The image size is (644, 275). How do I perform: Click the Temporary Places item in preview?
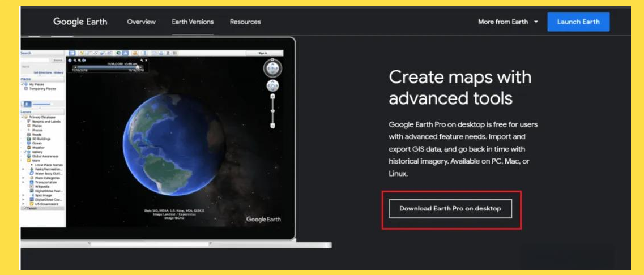(x=40, y=89)
